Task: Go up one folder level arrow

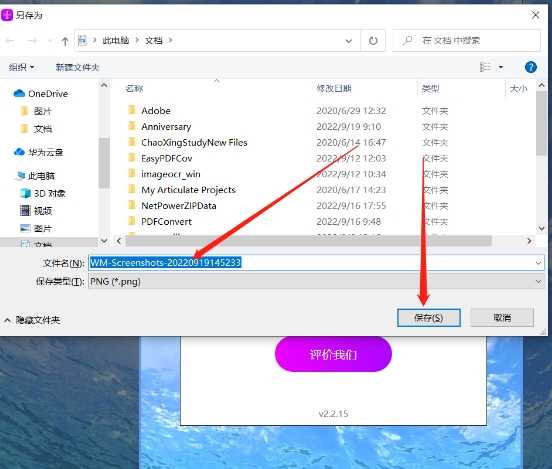Action: (65, 41)
